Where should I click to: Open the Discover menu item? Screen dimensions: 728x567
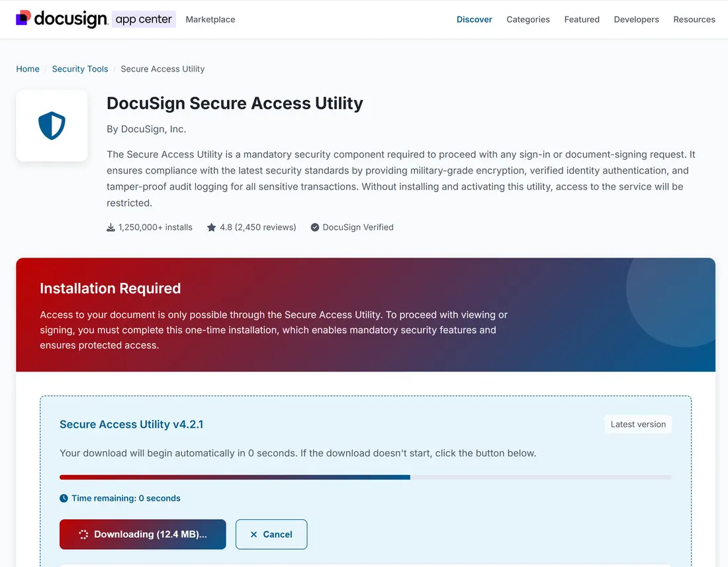[474, 19]
